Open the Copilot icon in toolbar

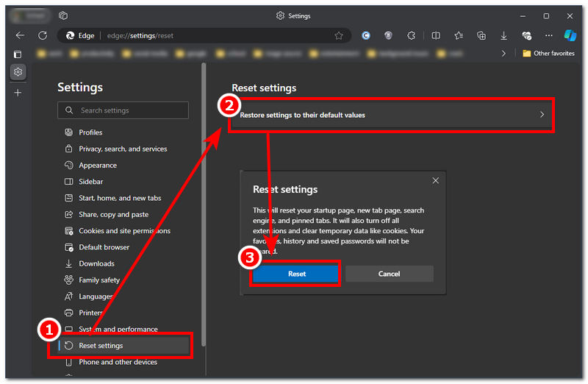tap(570, 35)
